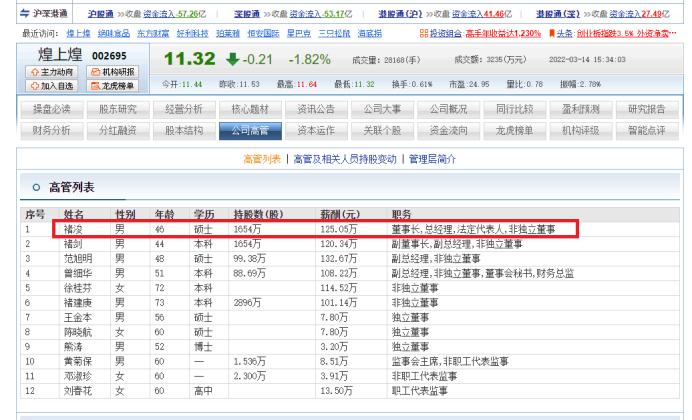The width and height of the screenshot is (692, 420).
Task: Click name 范旭明 in row 3
Action: point(78,259)
